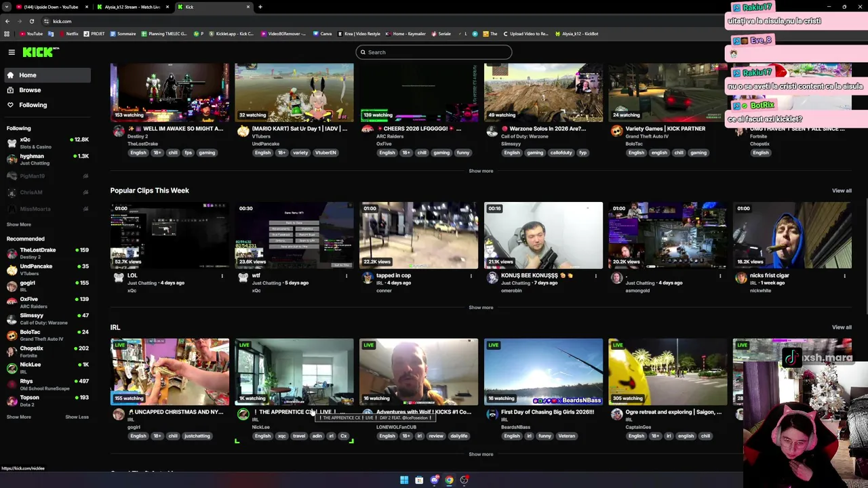
Task: Open Slimsyyy in the Recommended list
Action: [x=47, y=319]
